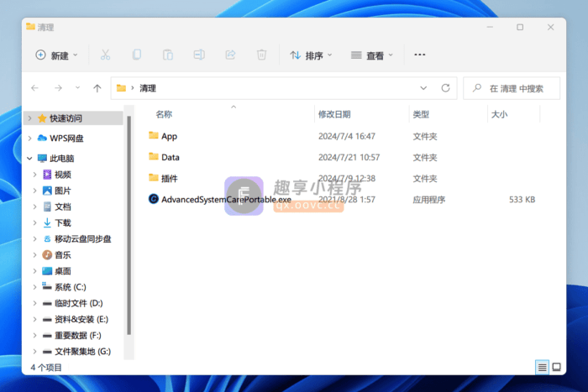Viewport: 588px width, 392px height.
Task: Select 文件聚集地 (G:) drive
Action: pos(83,352)
